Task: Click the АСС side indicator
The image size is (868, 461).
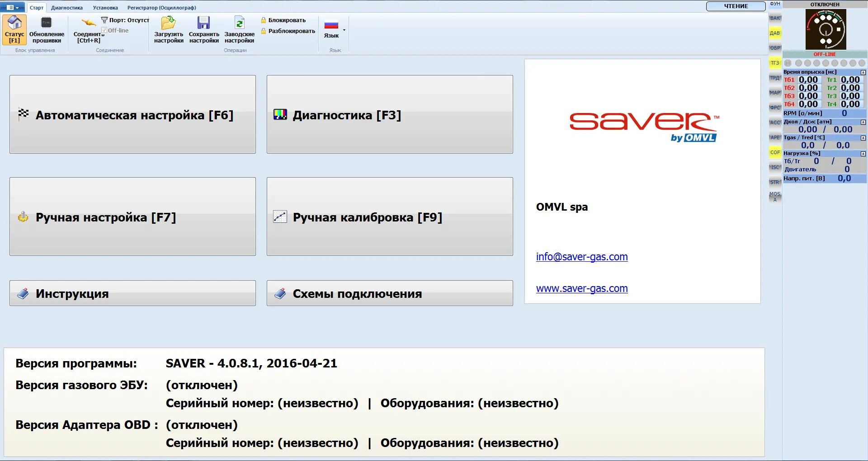Action: (775, 122)
